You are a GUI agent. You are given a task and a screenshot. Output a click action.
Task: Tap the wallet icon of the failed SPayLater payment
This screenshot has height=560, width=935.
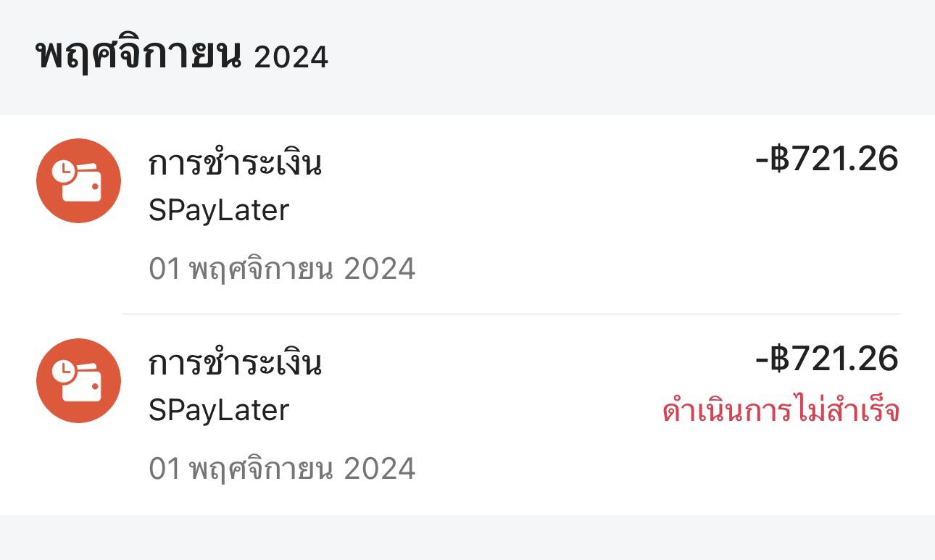[x=78, y=381]
